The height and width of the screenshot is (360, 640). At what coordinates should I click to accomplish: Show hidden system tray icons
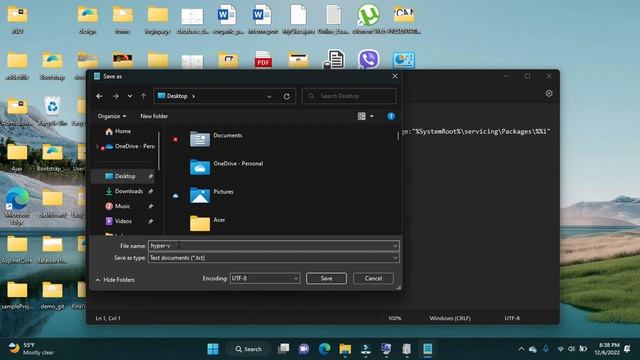point(521,349)
